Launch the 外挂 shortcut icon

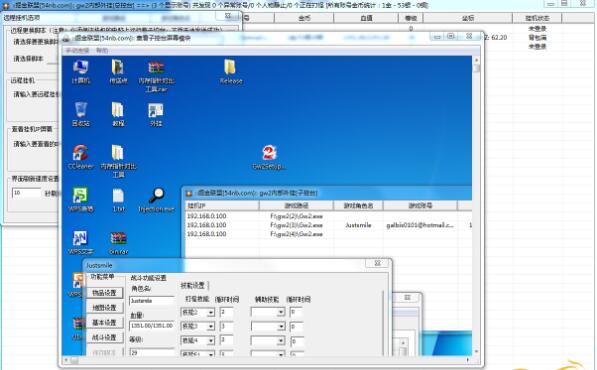156,113
